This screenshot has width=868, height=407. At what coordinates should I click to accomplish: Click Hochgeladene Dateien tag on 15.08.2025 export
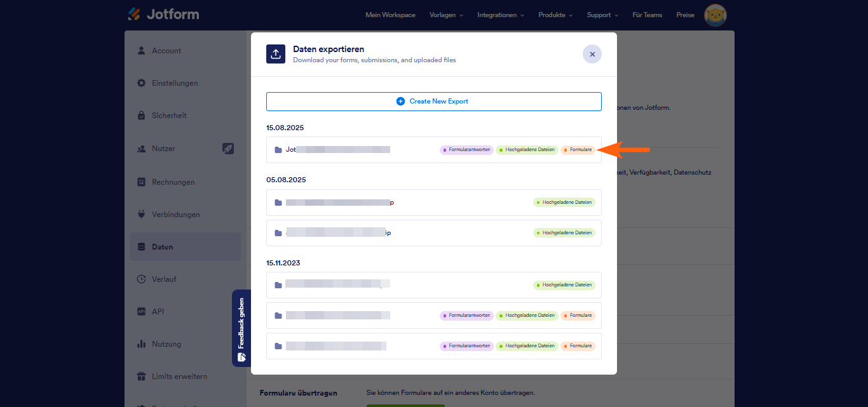pos(527,150)
